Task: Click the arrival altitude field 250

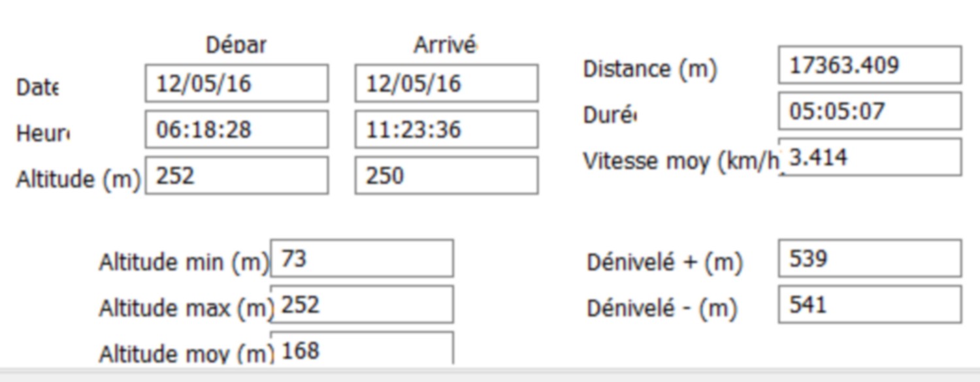Action: tap(447, 176)
